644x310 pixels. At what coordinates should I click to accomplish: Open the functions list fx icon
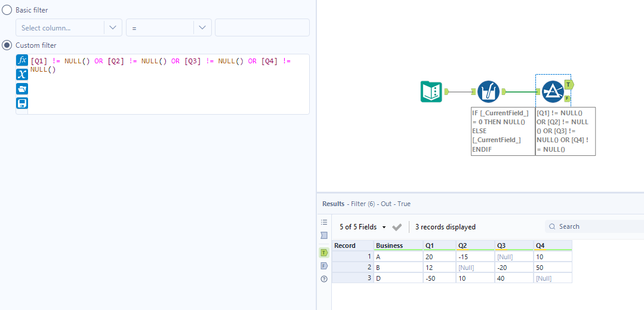coord(22,60)
